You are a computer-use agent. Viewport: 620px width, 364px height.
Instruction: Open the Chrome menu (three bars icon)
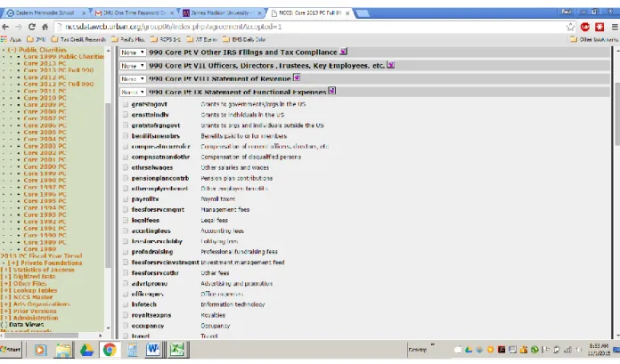coord(615,27)
